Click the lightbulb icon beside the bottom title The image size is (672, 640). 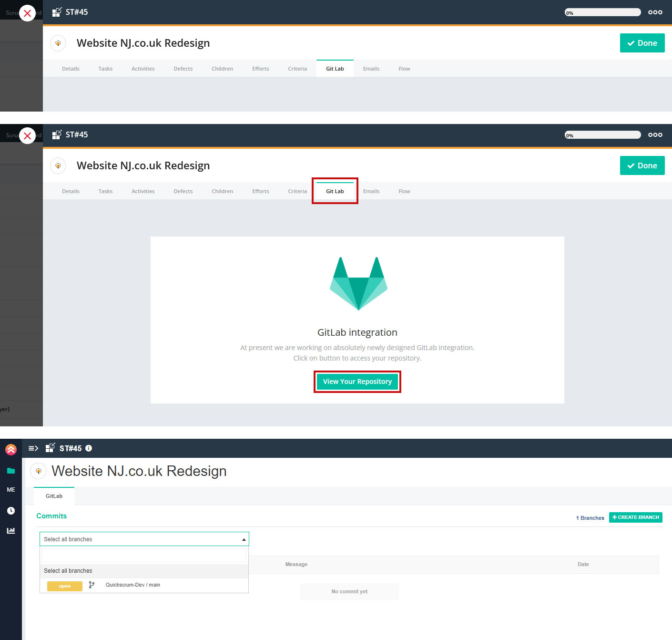click(x=38, y=471)
